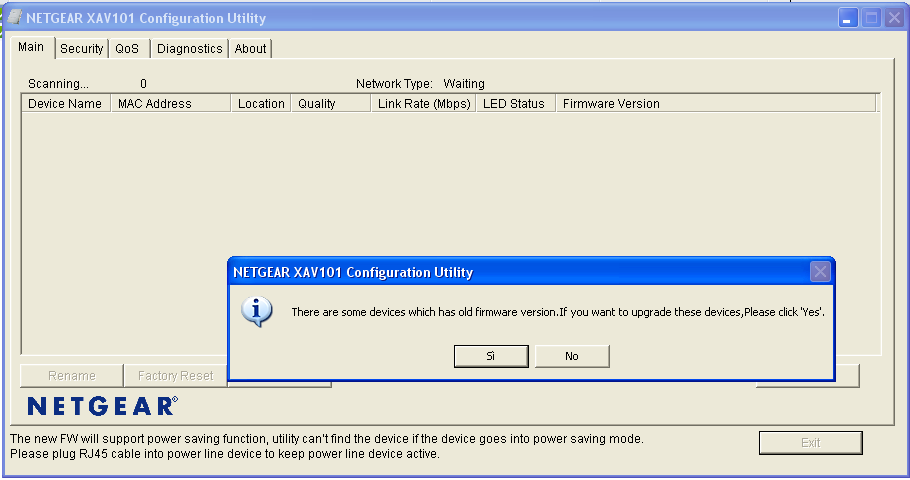910x480 pixels.
Task: Click the NETGEAR logo
Action: [x=103, y=406]
